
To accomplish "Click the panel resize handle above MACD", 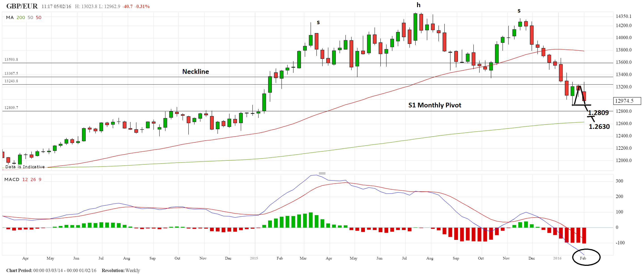I will tap(322, 173).
